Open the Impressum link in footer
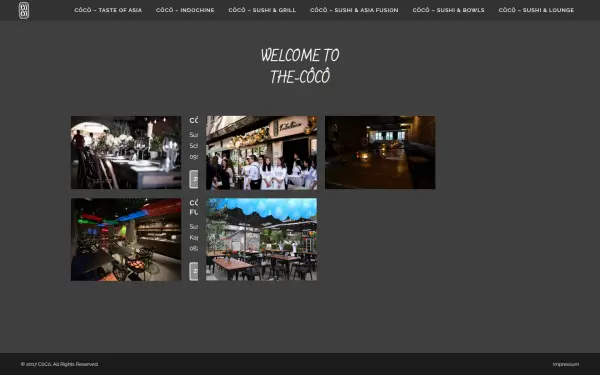The width and height of the screenshot is (600, 375). (566, 364)
